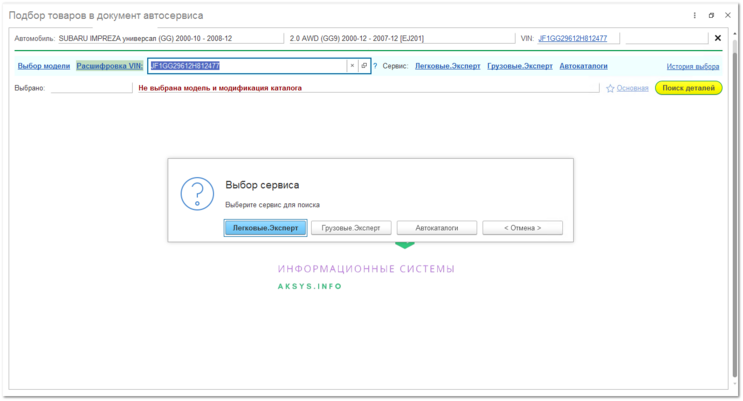This screenshot has height=401, width=743.
Task: Choose Автокаталоги button in dialog
Action: tap(437, 228)
